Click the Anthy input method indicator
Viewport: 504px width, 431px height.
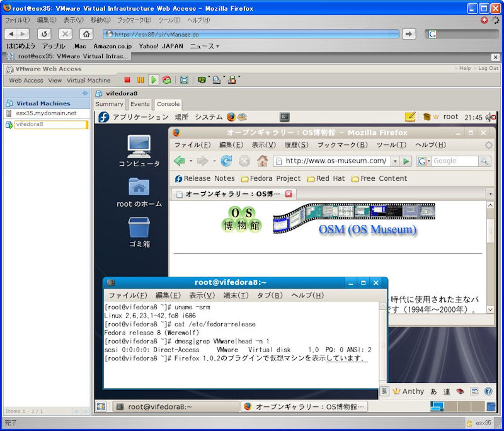click(408, 391)
